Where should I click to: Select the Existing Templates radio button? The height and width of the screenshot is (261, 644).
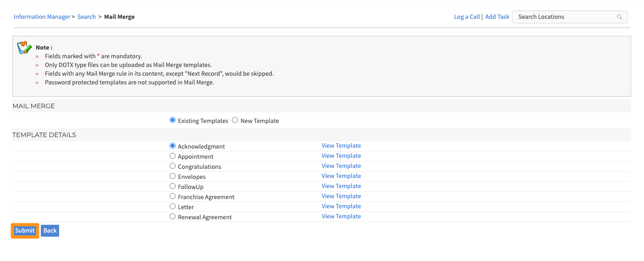tap(172, 120)
